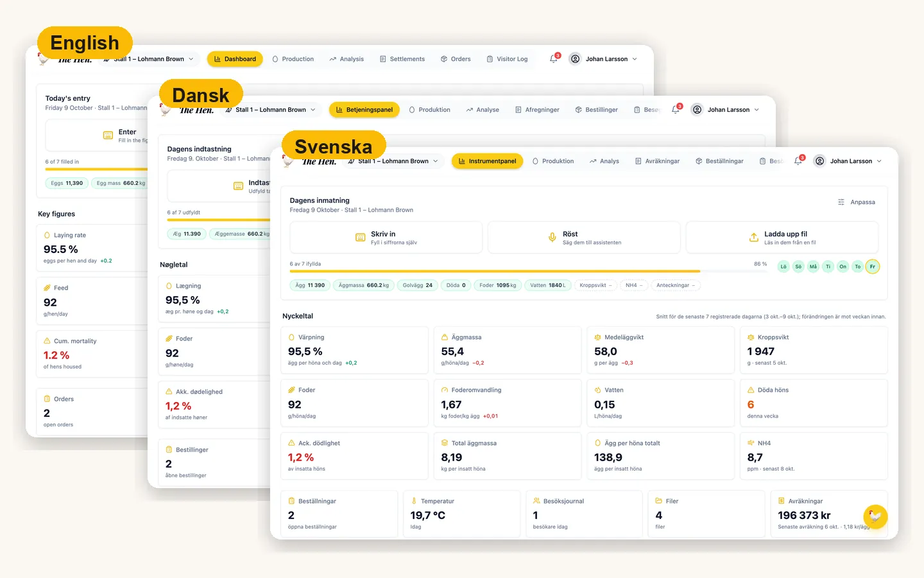Select Sö day circle
This screenshot has width=924, height=578.
(x=798, y=267)
